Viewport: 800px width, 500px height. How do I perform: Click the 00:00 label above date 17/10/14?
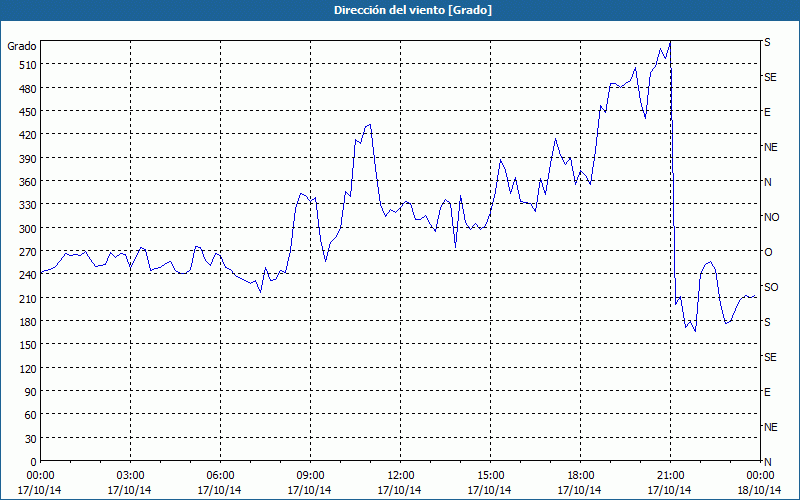(40, 476)
